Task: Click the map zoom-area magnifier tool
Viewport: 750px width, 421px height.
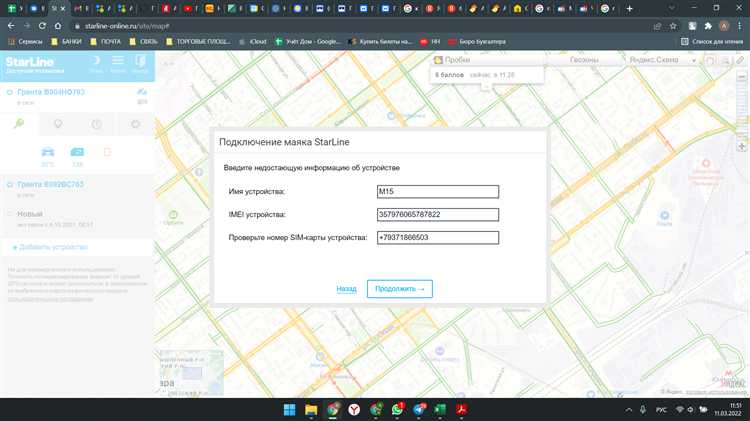Action: pos(726,60)
